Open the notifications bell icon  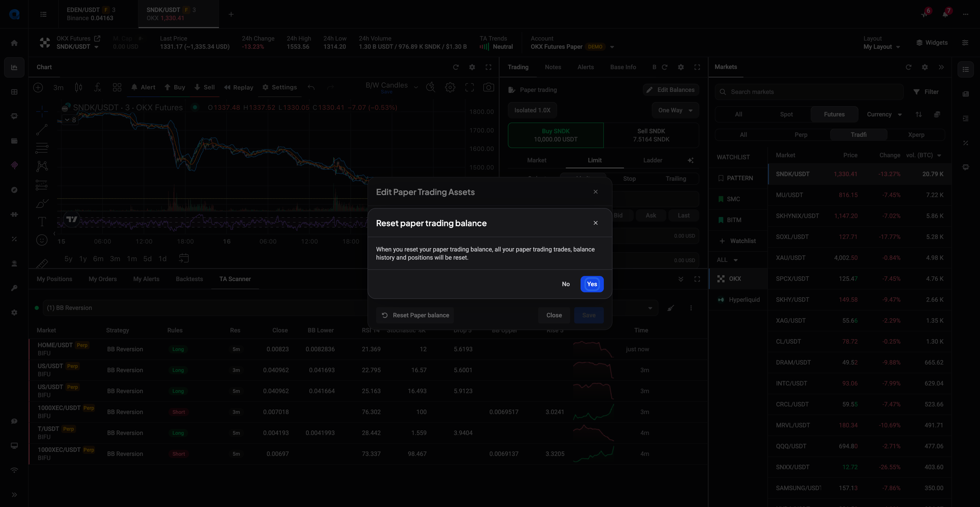click(945, 14)
